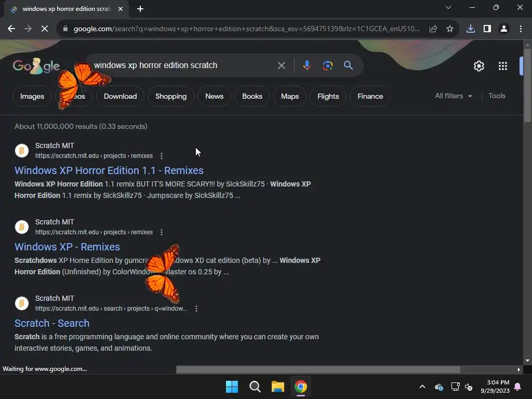Open search Tools
Screen dimensions: 532x399
tap(497, 96)
